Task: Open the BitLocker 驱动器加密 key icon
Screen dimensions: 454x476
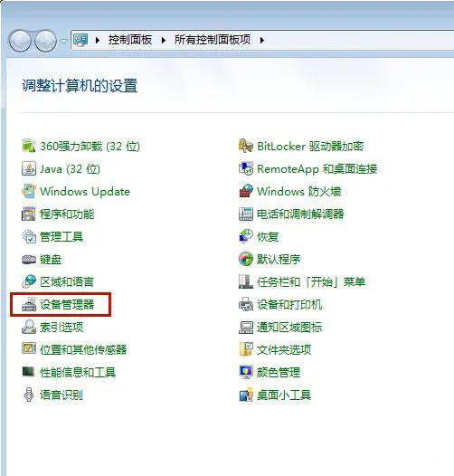Action: [246, 146]
